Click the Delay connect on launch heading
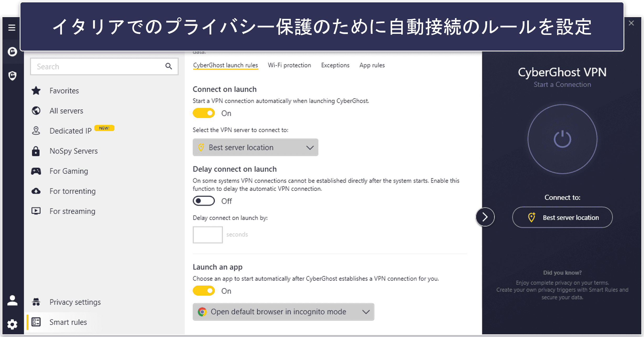644x337 pixels. (235, 169)
